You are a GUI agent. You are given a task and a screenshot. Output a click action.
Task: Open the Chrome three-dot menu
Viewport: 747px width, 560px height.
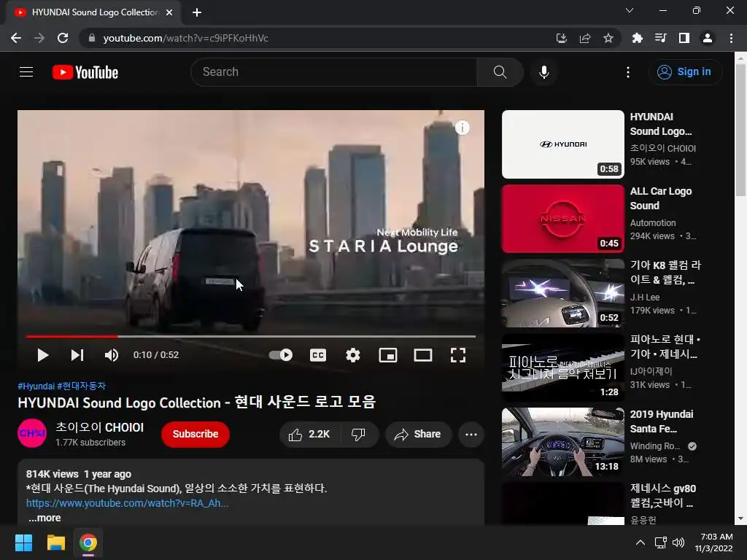click(x=731, y=38)
